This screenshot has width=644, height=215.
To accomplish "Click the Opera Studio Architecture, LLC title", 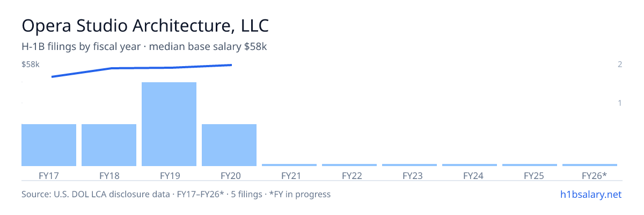I will (145, 25).
